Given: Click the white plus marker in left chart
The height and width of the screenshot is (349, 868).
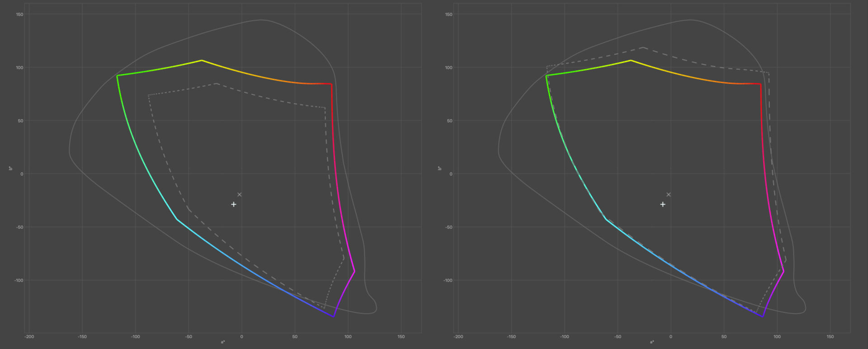Looking at the screenshot, I should pos(233,205).
